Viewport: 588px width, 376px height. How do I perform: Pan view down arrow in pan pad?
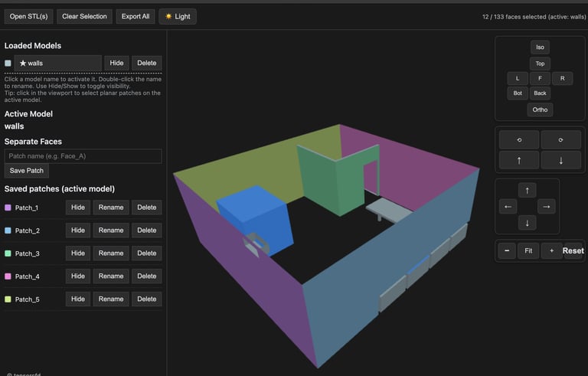527,223
